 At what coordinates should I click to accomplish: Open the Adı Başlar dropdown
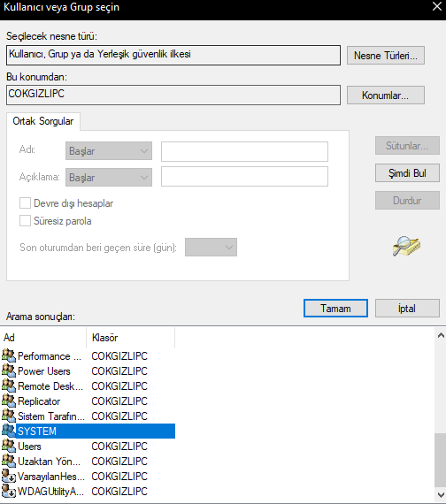[109, 150]
